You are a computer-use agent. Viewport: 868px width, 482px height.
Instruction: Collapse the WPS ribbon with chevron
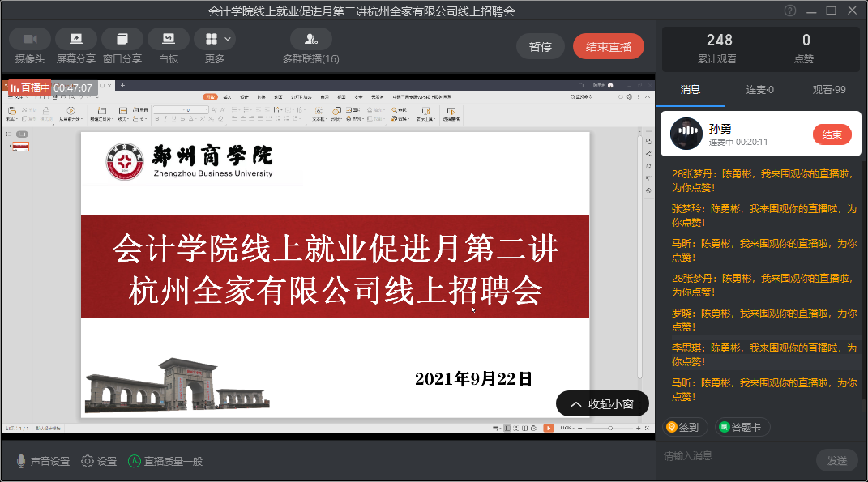pyautogui.click(x=647, y=97)
